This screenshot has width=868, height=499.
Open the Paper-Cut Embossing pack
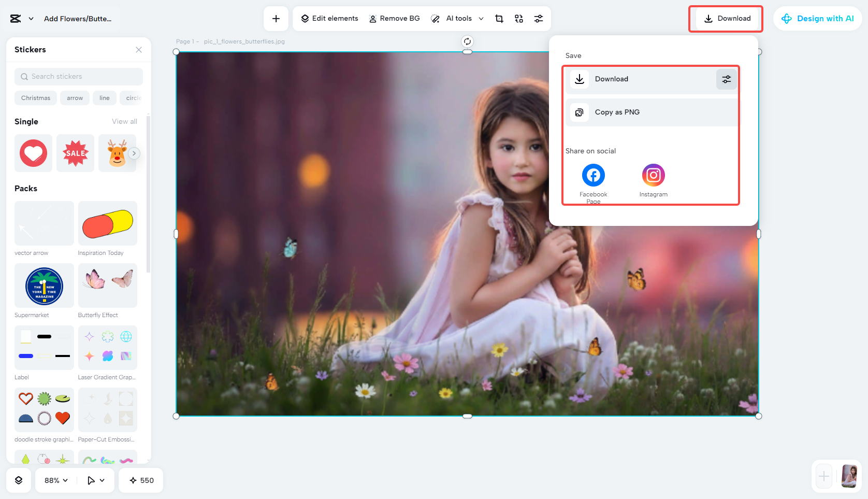coord(108,410)
